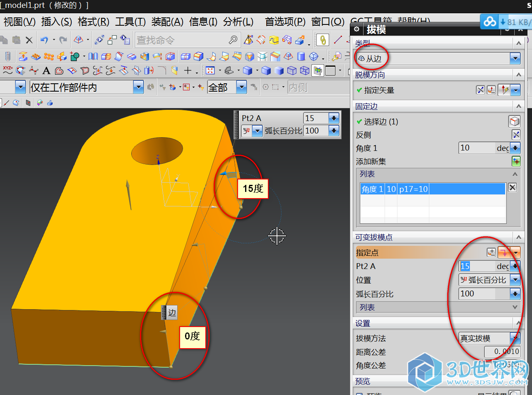Open vector type dropdown arrow in 脱模方向
The image size is (532, 395).
click(515, 90)
